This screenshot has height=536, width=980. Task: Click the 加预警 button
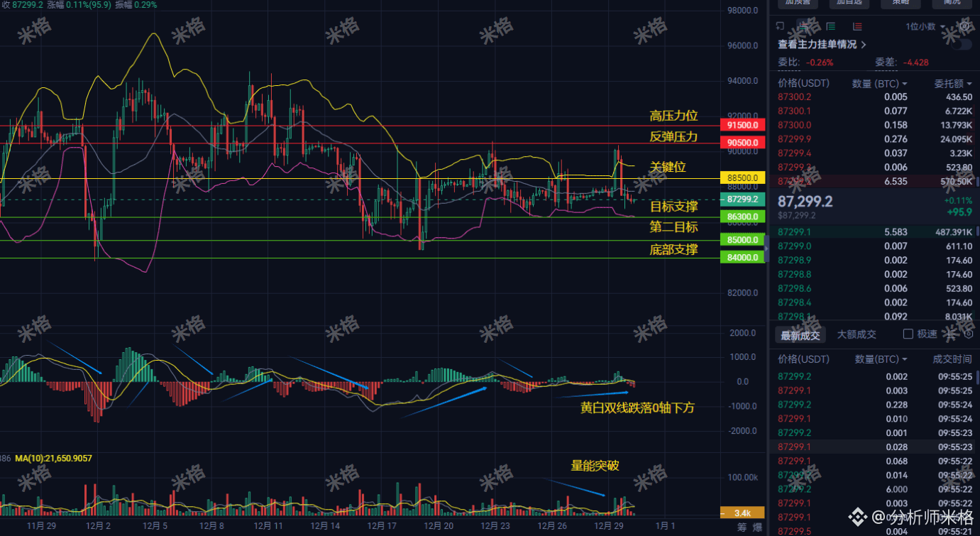point(798,3)
